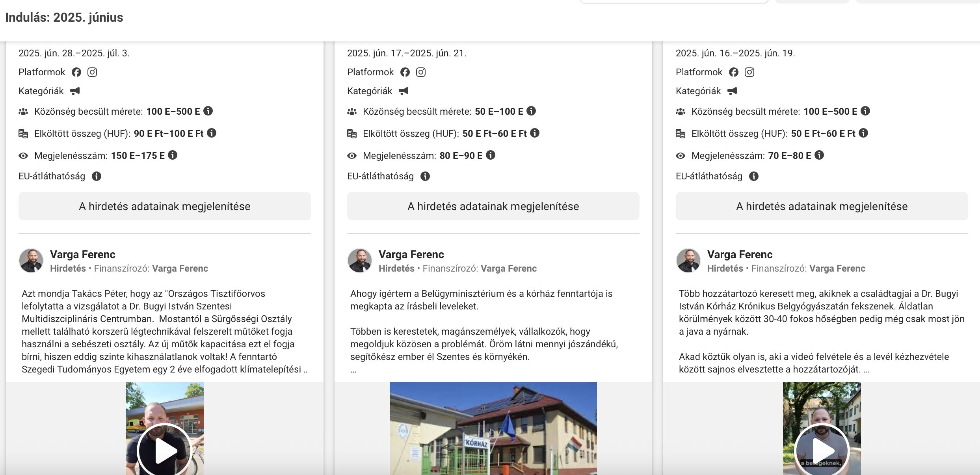Click date range '2025. jún. 28.–2025. júl. 3.'
The width and height of the screenshot is (980, 475).
[74, 53]
